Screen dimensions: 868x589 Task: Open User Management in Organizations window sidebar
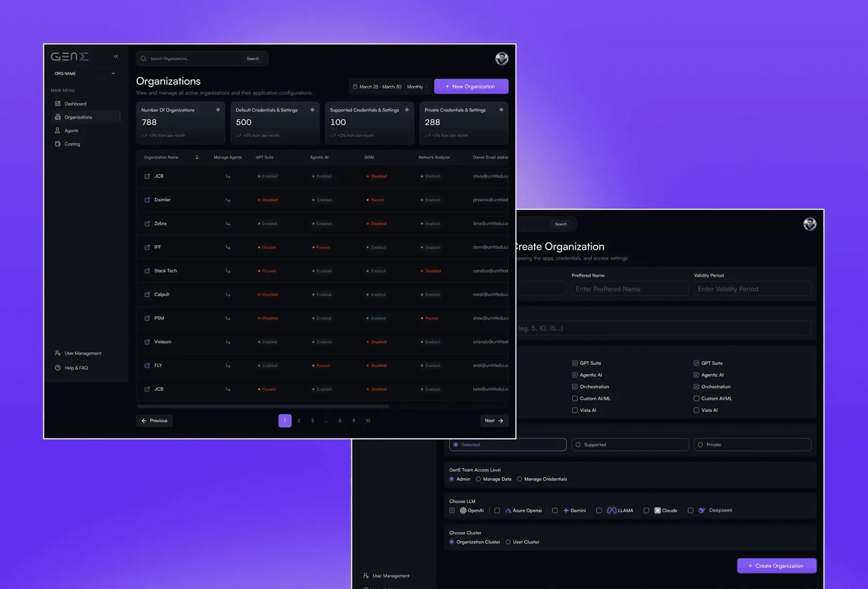point(83,353)
